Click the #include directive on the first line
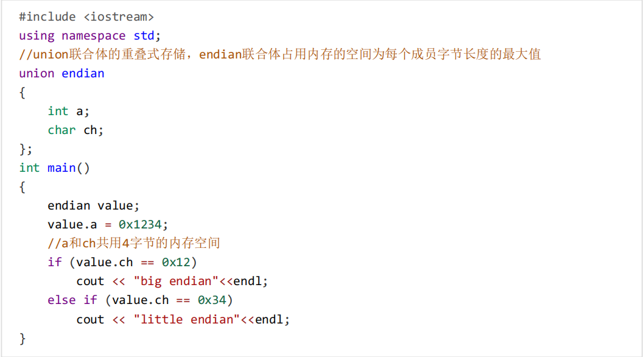 click(47, 16)
